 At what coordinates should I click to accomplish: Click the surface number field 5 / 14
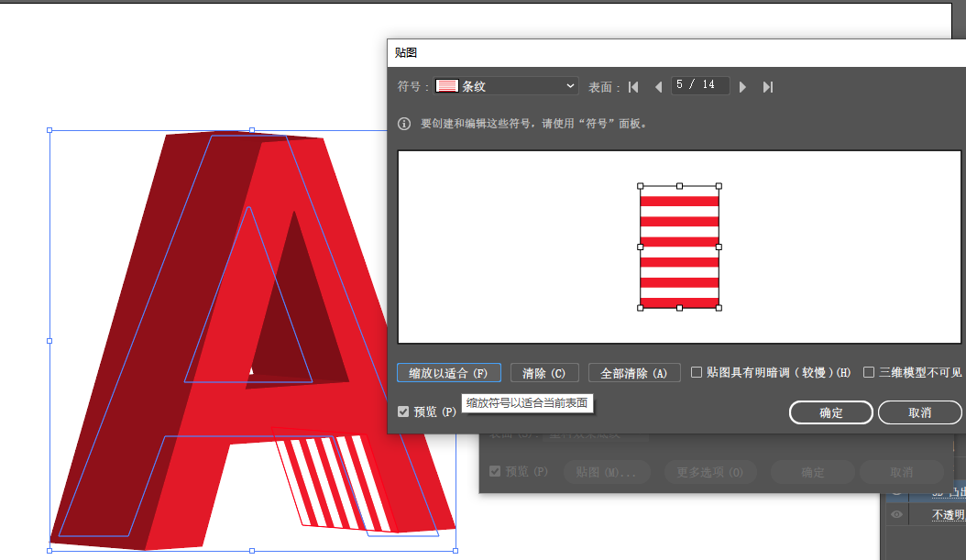click(700, 85)
